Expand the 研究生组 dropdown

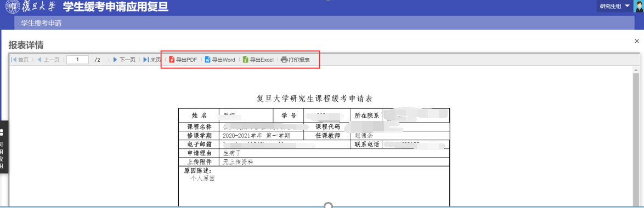[x=615, y=6]
